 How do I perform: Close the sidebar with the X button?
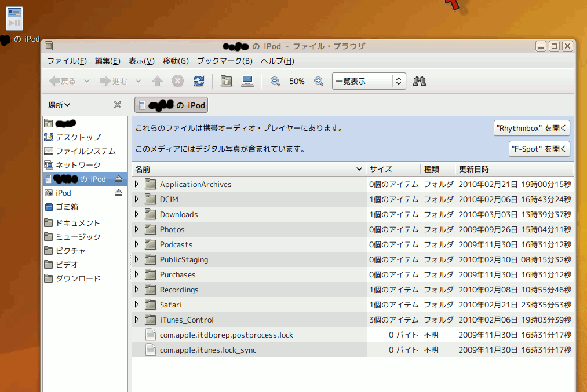[118, 105]
